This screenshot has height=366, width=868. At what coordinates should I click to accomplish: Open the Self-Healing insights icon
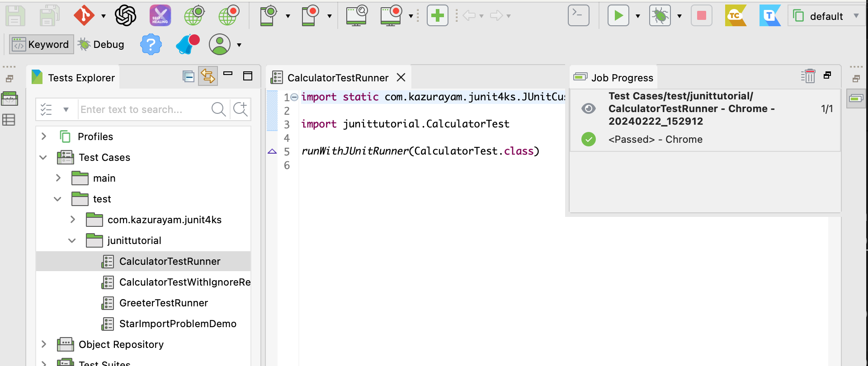pyautogui.click(x=160, y=16)
